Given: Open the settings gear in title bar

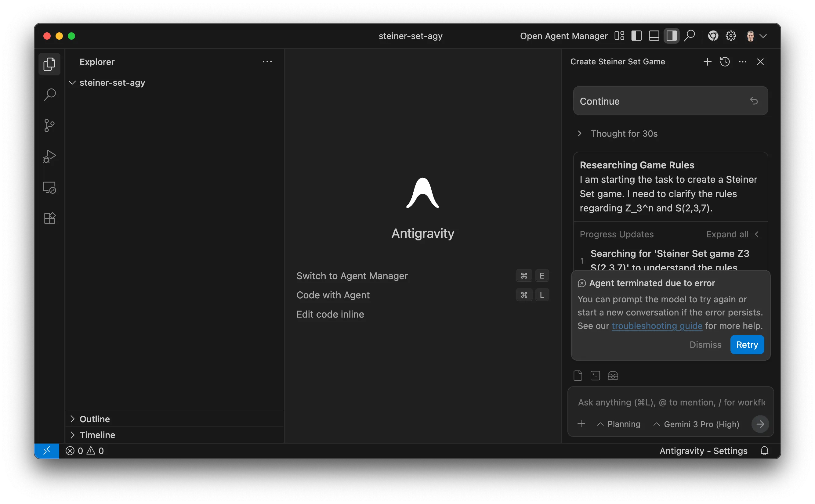Looking at the screenshot, I should [x=731, y=36].
